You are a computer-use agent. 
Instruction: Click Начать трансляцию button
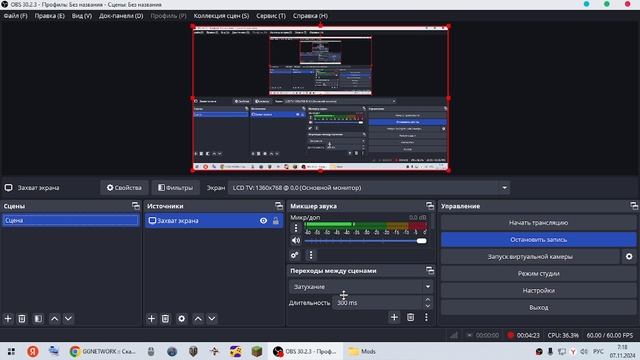click(x=538, y=222)
